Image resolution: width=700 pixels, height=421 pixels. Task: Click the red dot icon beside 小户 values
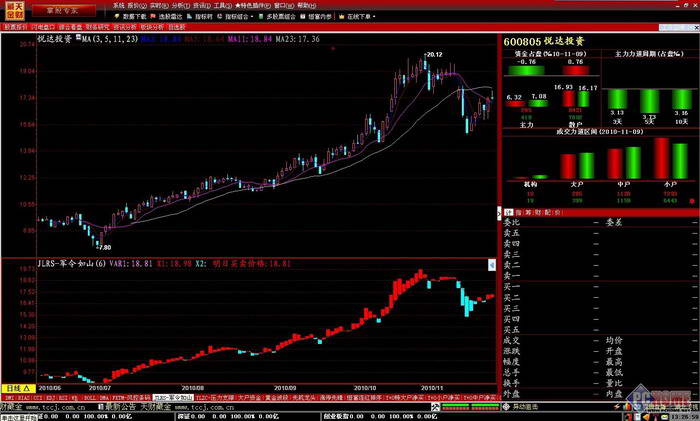point(692,201)
